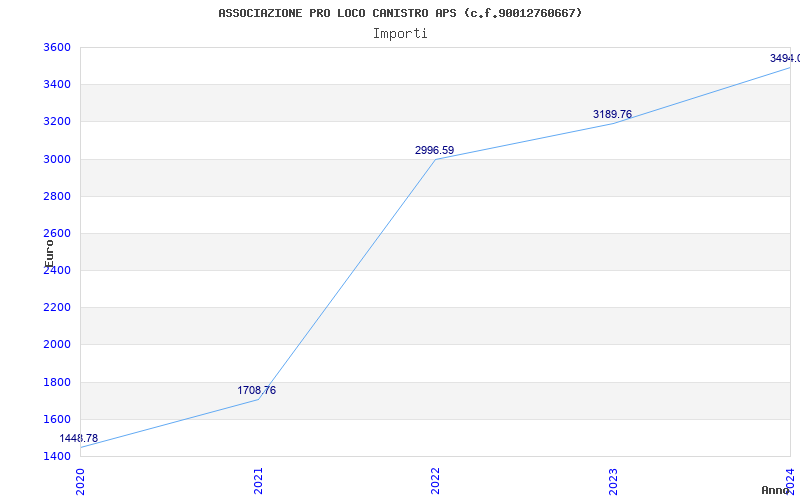
Task: Click the 2021 x-axis year label
Action: point(258,482)
